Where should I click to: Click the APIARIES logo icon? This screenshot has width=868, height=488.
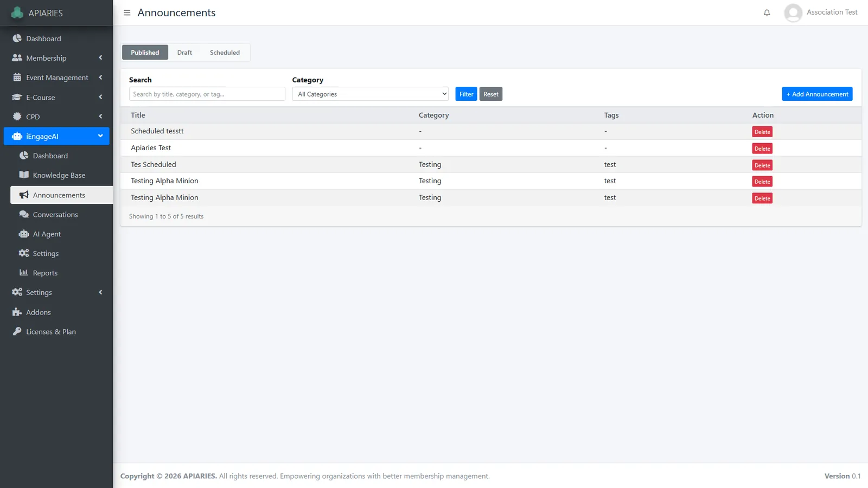17,12
